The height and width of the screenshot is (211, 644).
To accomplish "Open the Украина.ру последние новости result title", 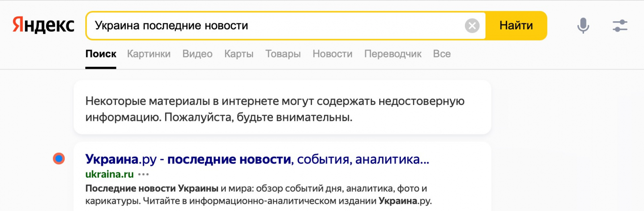I will click(x=257, y=159).
